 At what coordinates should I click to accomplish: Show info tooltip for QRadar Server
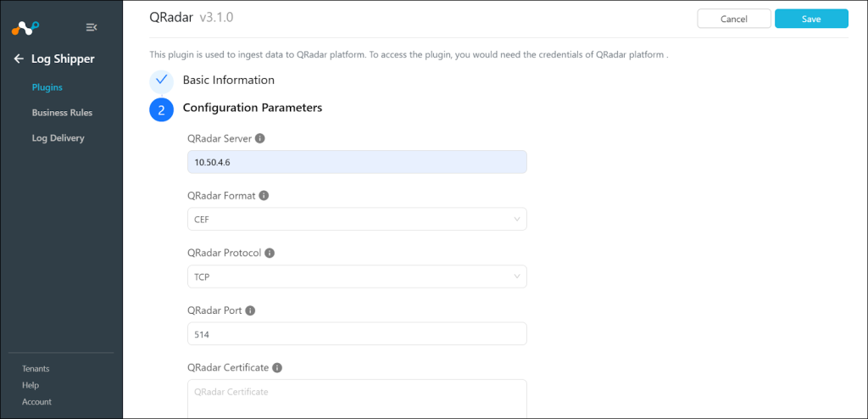[x=260, y=138]
